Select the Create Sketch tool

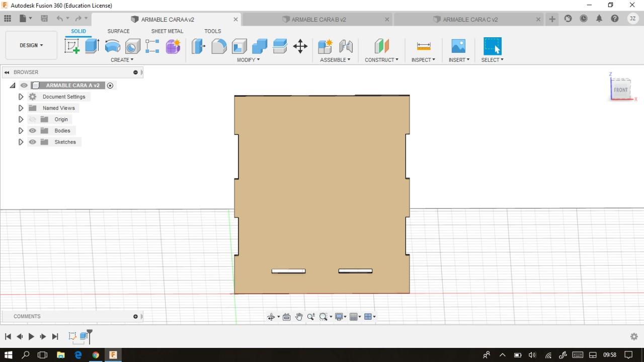click(x=72, y=46)
